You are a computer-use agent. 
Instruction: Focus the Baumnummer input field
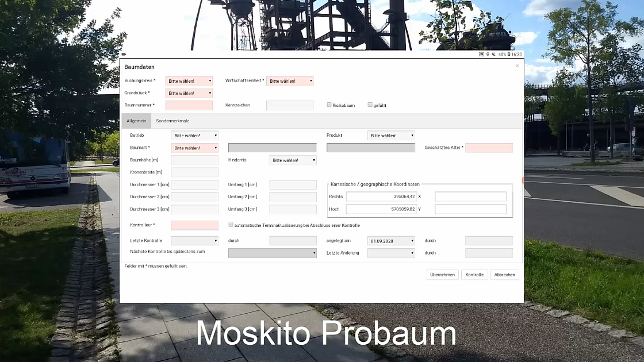coord(189,106)
